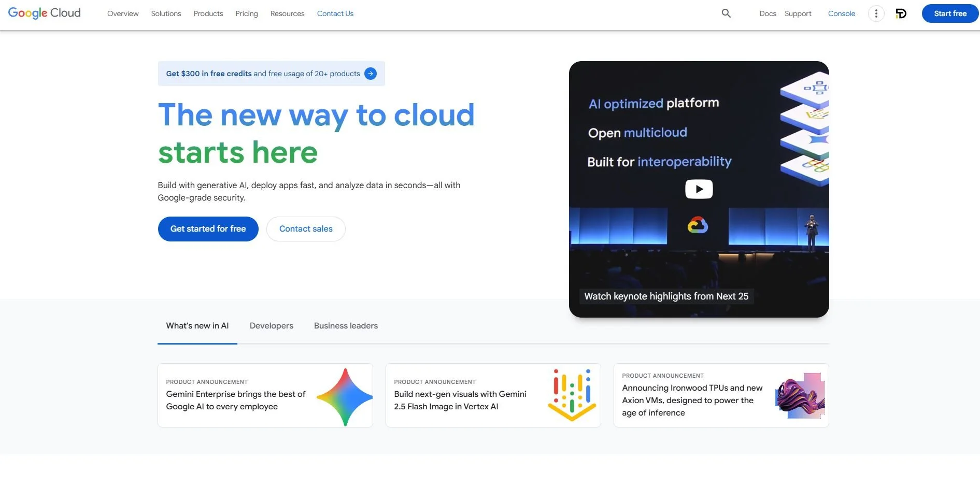Click the Vertex AI colorful icon
The image size is (980, 486).
572,395
